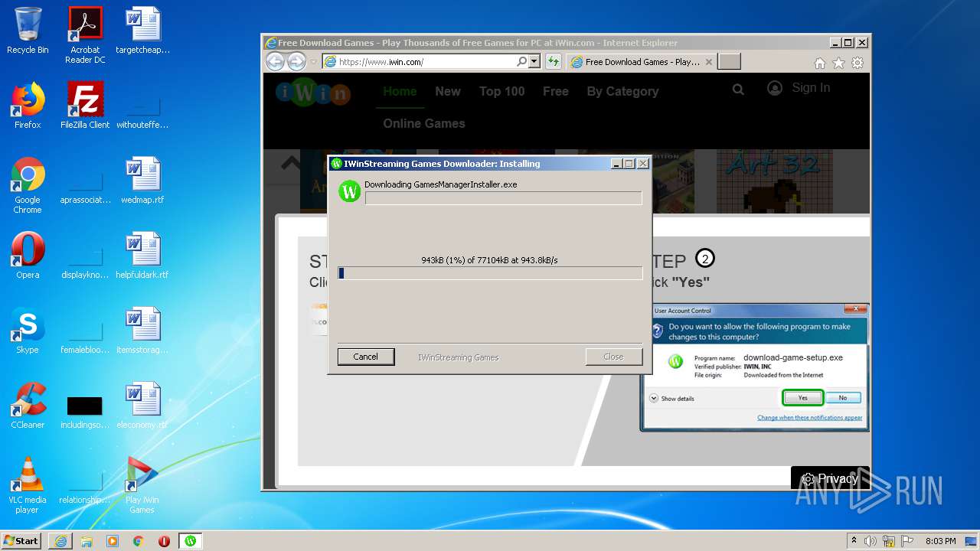Viewport: 980px width, 551px height.
Task: Open the itemsstorag document icon
Action: (x=142, y=331)
